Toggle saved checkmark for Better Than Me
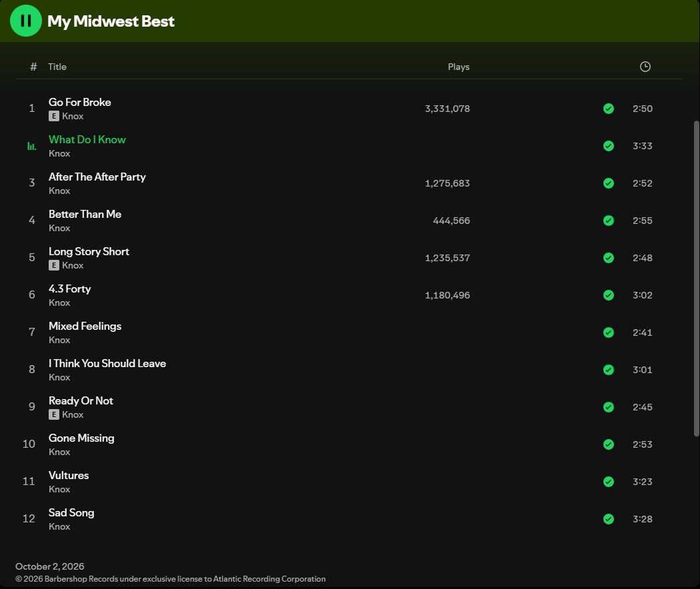This screenshot has height=589, width=700. pos(608,221)
